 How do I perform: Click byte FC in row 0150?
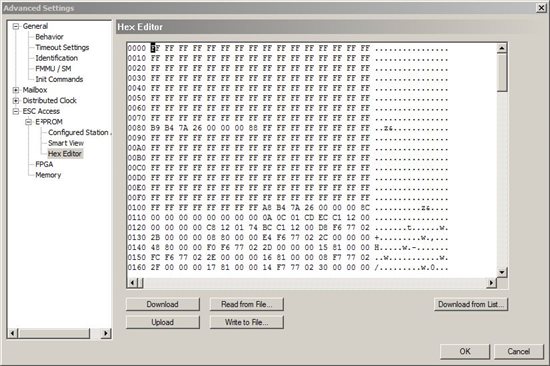[x=155, y=258]
